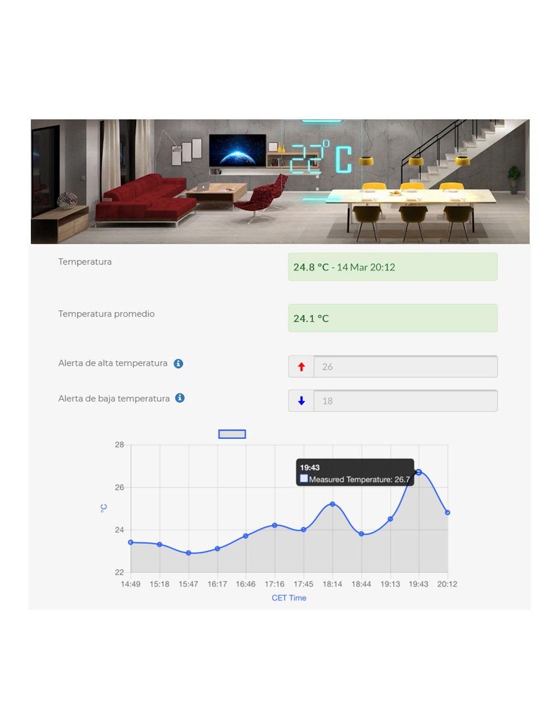The width and height of the screenshot is (560, 728).
Task: Click the data point at 16:46
Action: click(246, 536)
